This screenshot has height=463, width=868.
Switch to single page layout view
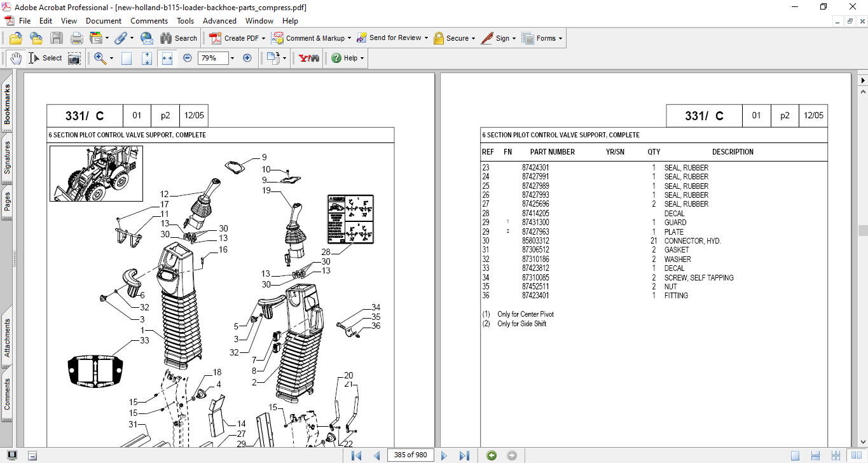tap(796, 455)
